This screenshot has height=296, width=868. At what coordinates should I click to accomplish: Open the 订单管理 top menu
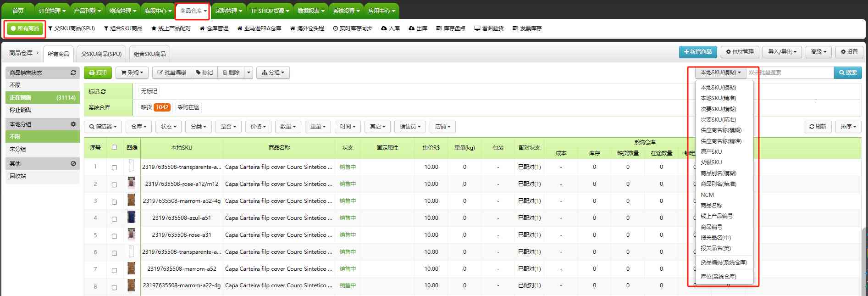click(52, 11)
